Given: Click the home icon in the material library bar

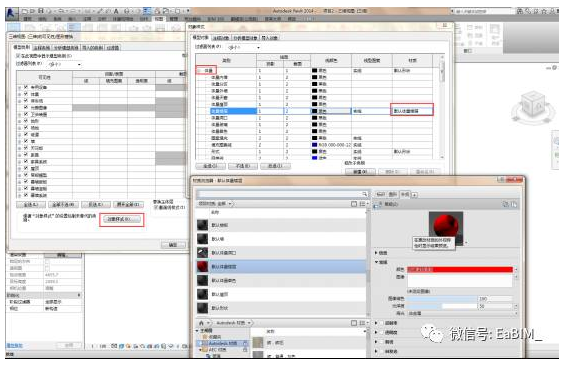Looking at the screenshot, I should [201, 323].
